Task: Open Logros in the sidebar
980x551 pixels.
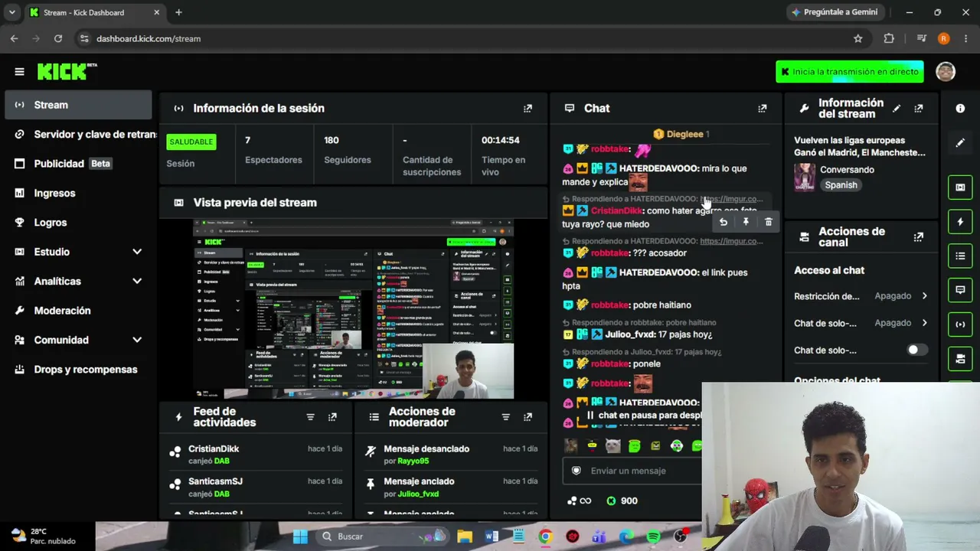Action: click(x=78, y=222)
